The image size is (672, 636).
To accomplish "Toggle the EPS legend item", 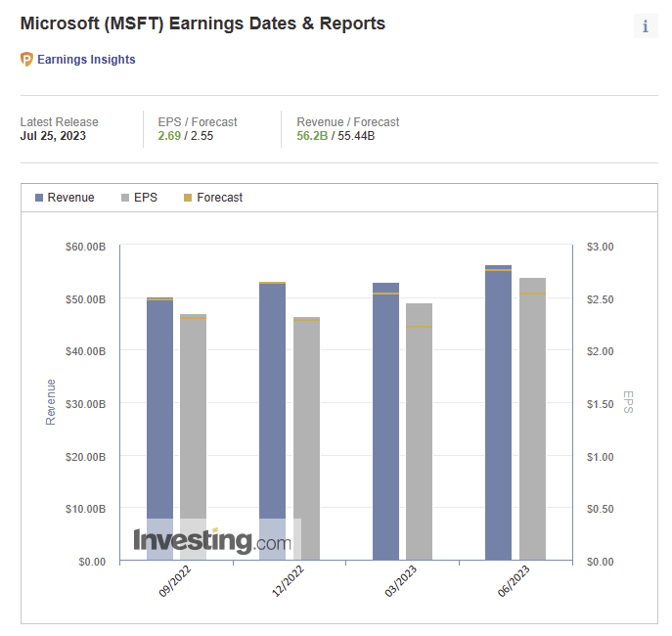I will pyautogui.click(x=139, y=198).
